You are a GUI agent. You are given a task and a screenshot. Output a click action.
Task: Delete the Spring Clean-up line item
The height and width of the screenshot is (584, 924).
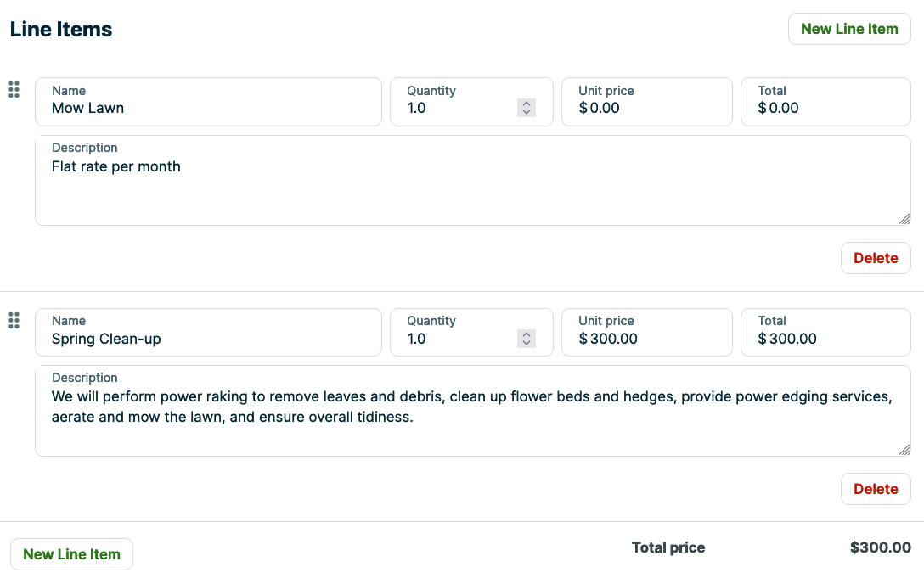coord(875,489)
